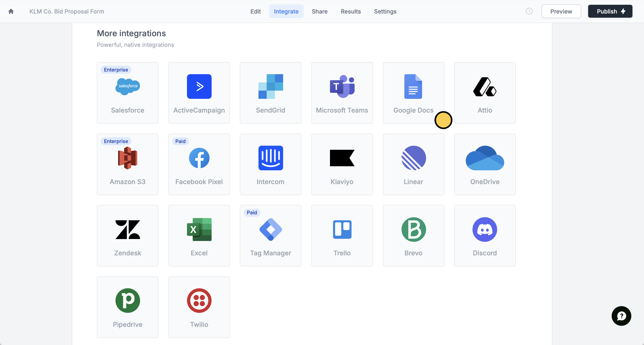
Task: Choose the SendGrid integration
Action: point(271,93)
